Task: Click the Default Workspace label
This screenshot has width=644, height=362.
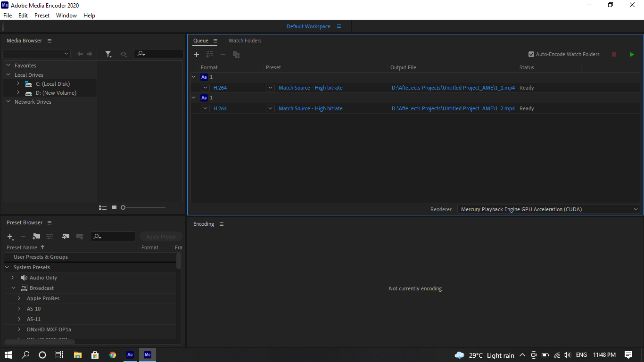Action: pyautogui.click(x=308, y=26)
